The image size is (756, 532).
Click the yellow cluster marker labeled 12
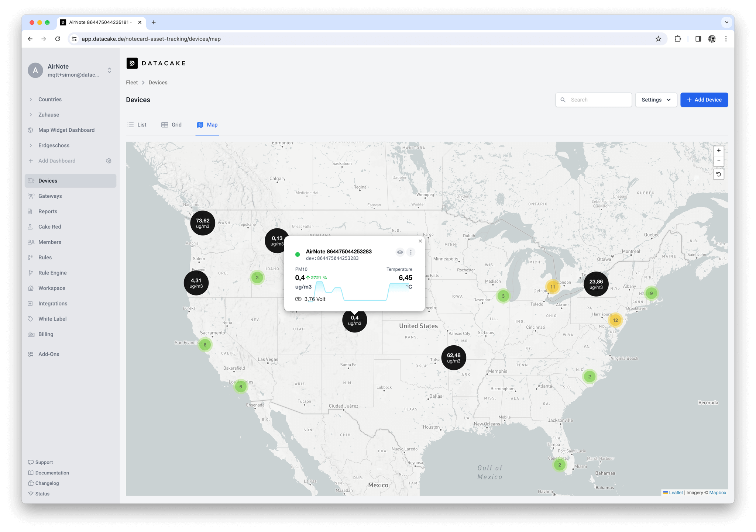pos(615,320)
